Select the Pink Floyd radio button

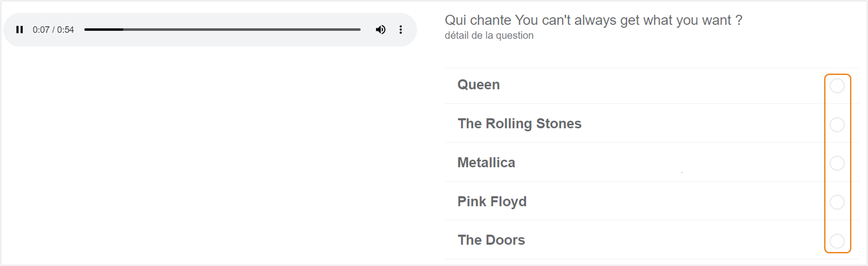click(837, 202)
